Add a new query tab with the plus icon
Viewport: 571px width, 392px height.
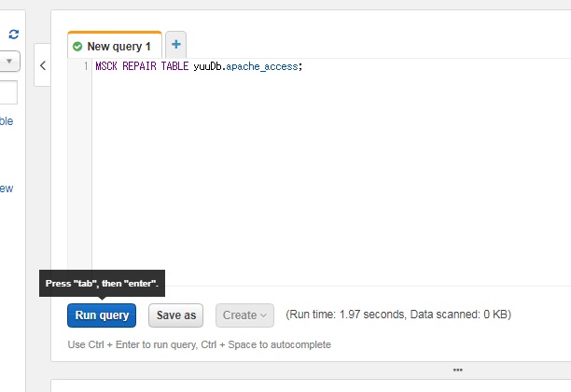pos(176,45)
